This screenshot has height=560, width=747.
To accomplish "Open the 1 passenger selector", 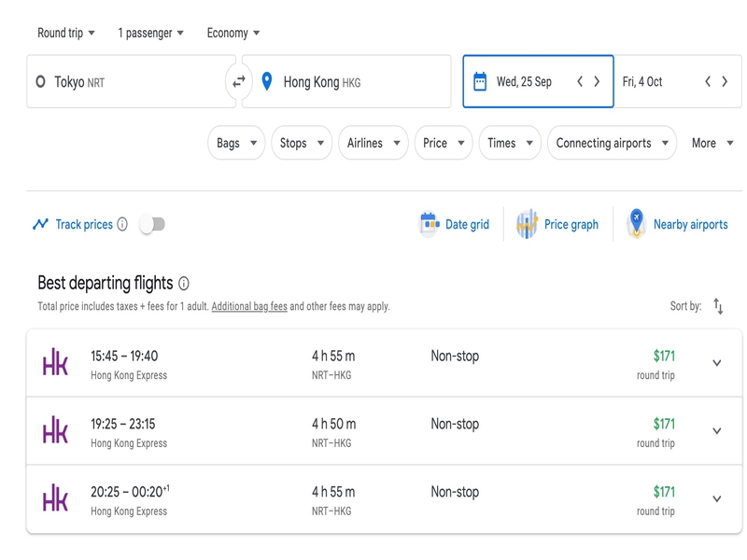I will tap(150, 33).
